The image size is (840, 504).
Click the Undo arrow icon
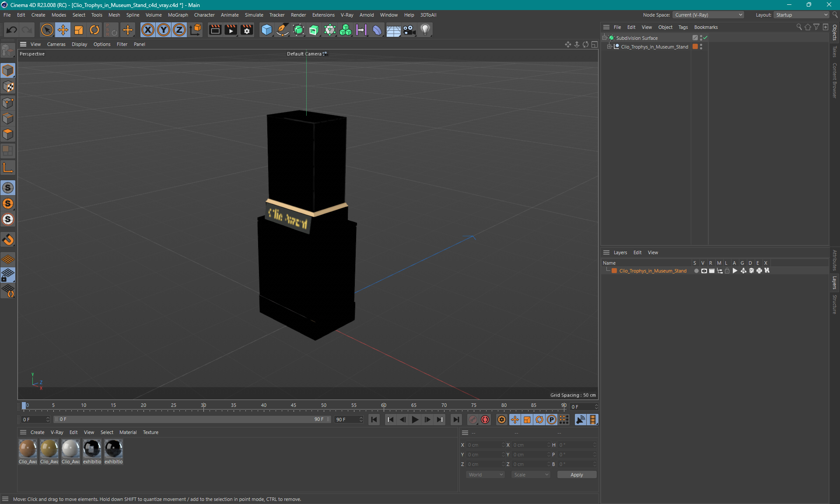click(12, 30)
